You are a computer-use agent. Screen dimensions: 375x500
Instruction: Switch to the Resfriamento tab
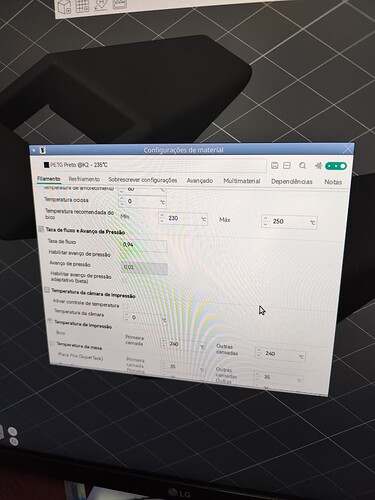coord(84,179)
